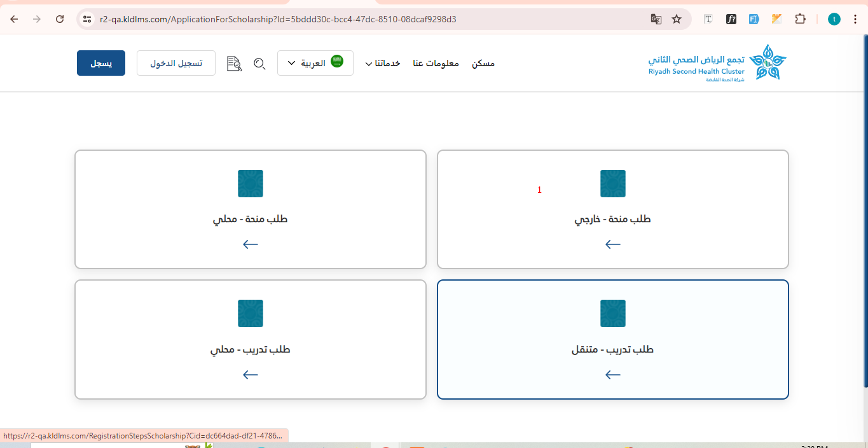
Task: Click the arrow under طلب منحة - خارجي
Action: coord(612,244)
